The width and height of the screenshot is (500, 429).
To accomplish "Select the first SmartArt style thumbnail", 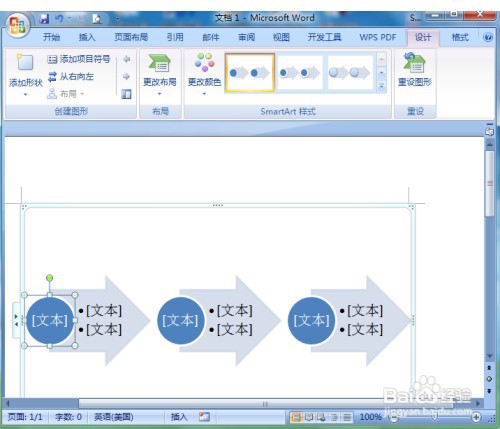I will pos(250,73).
